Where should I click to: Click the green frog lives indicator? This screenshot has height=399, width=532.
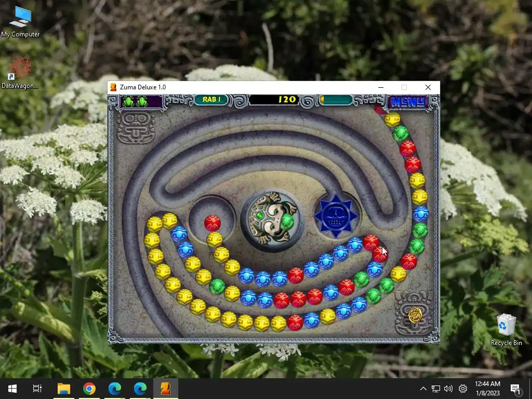(x=135, y=101)
